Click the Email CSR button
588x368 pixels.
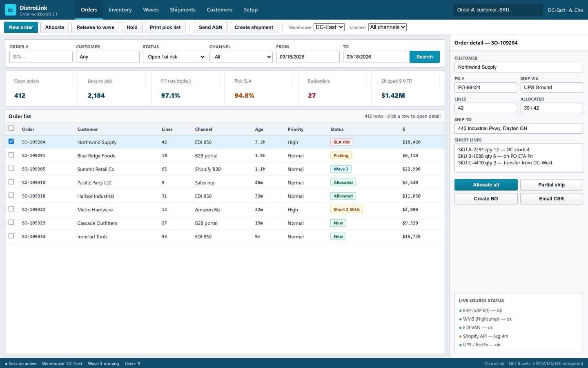552,199
